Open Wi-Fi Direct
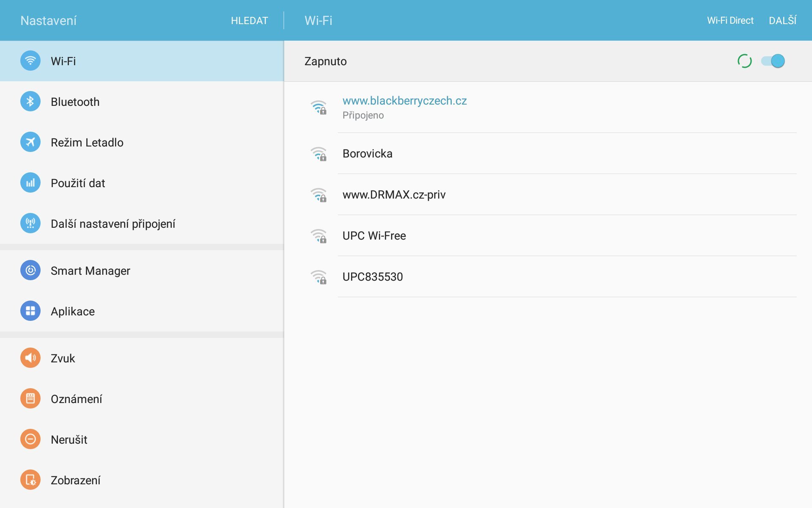The width and height of the screenshot is (812, 508). [x=730, y=20]
